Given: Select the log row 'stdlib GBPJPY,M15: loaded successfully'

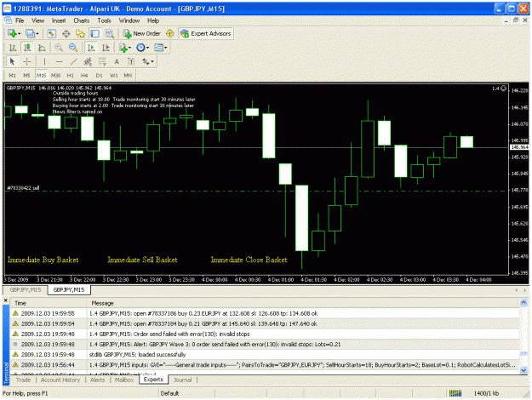Looking at the screenshot, I should 265,355.
